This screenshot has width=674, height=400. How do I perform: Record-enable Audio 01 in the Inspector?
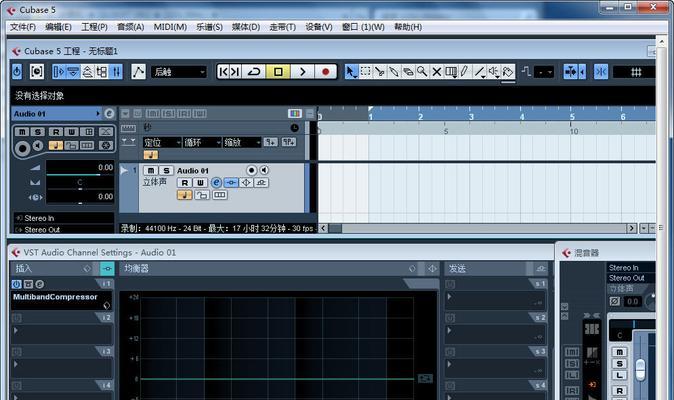click(x=22, y=149)
